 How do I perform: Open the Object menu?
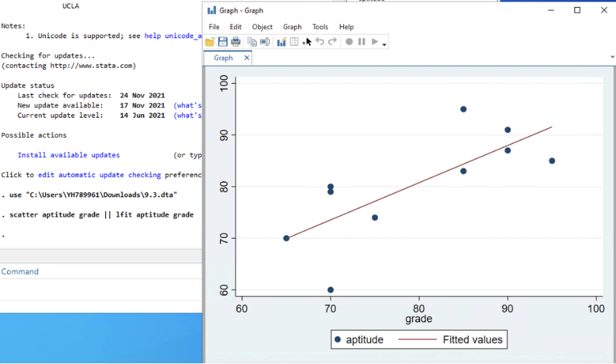coord(262,27)
